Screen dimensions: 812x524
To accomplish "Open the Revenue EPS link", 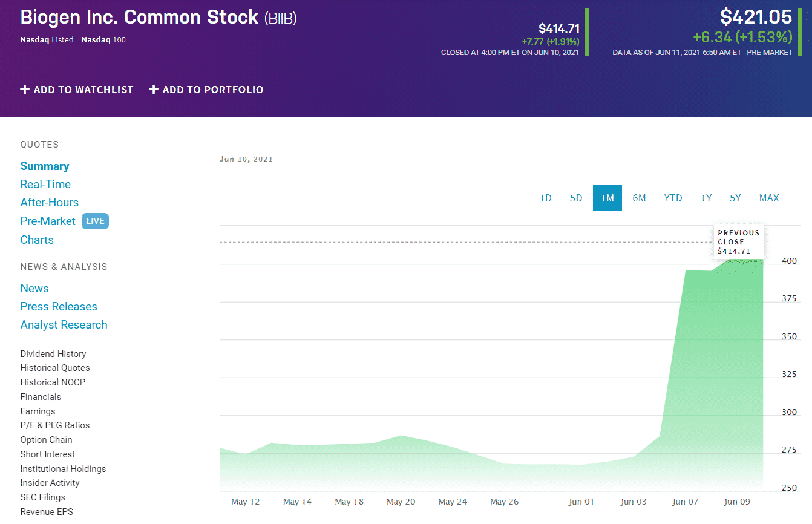I will (47, 512).
